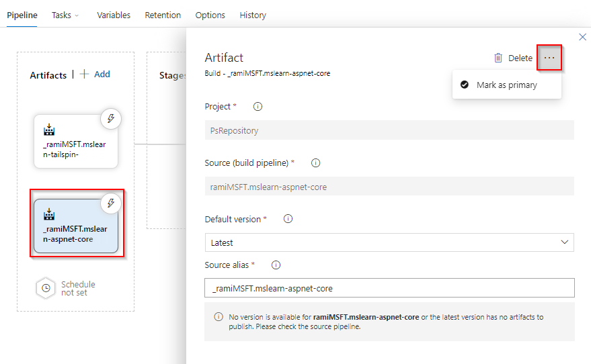Click the trigger lightning icon on tailspin artifact

(111, 119)
